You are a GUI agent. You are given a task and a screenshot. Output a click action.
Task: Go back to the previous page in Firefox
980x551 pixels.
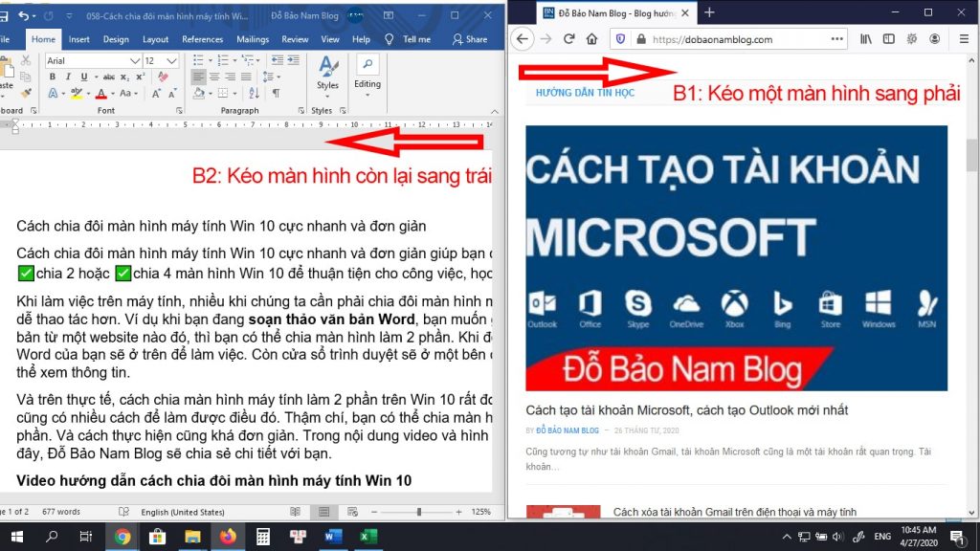[523, 38]
